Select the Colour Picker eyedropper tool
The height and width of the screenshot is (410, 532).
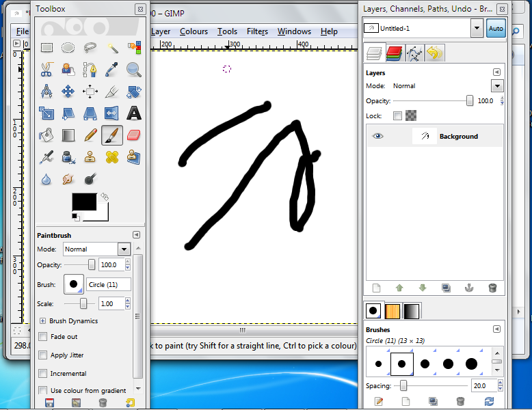click(x=112, y=70)
